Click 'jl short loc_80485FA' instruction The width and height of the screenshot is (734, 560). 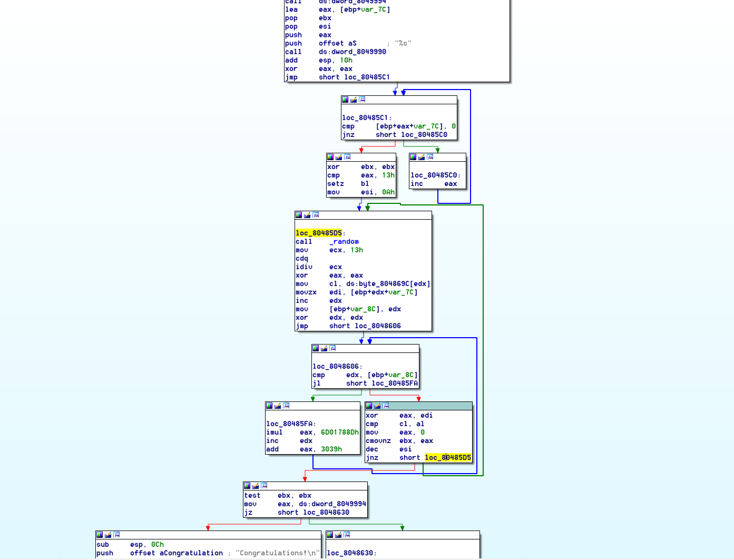pos(365,384)
